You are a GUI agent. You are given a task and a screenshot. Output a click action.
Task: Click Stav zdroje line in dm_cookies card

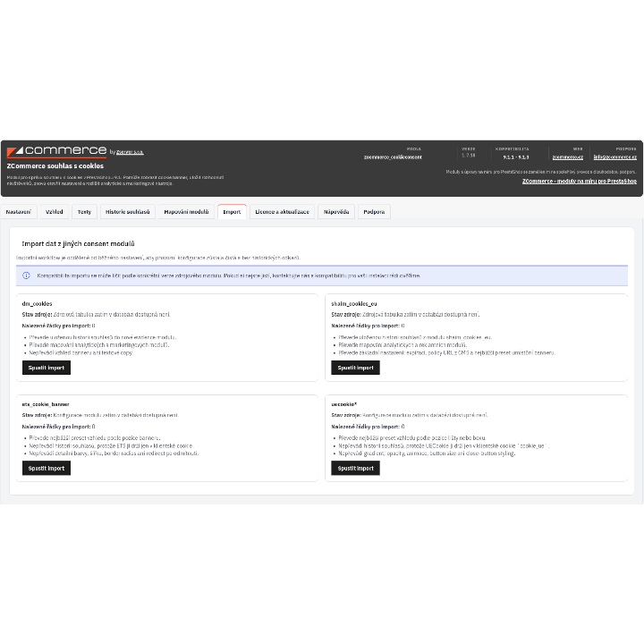click(x=96, y=315)
